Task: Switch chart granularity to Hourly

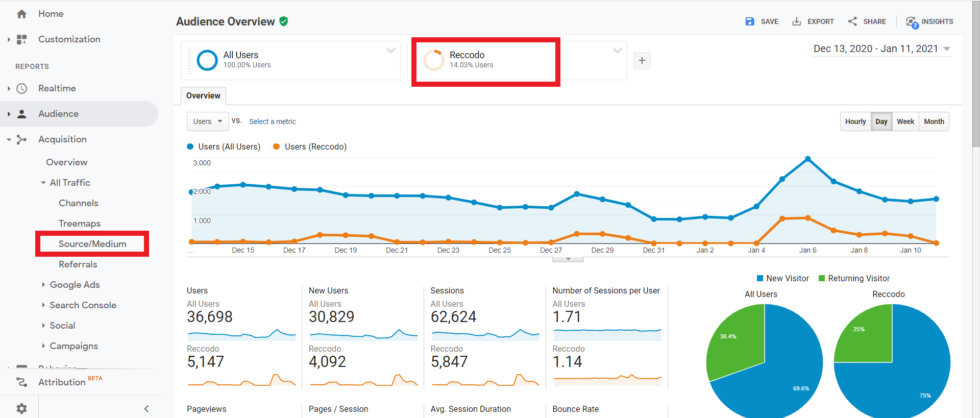Action: (855, 121)
